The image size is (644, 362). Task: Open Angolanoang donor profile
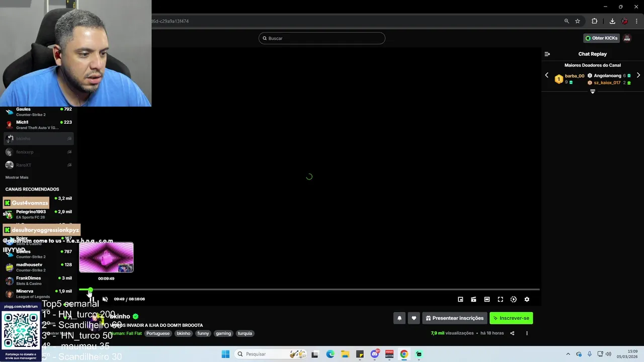point(607,76)
